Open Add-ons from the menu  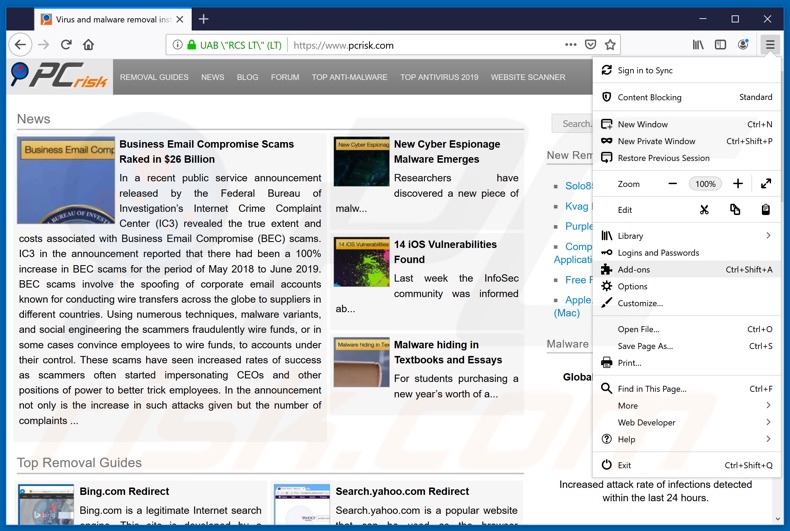coord(687,270)
